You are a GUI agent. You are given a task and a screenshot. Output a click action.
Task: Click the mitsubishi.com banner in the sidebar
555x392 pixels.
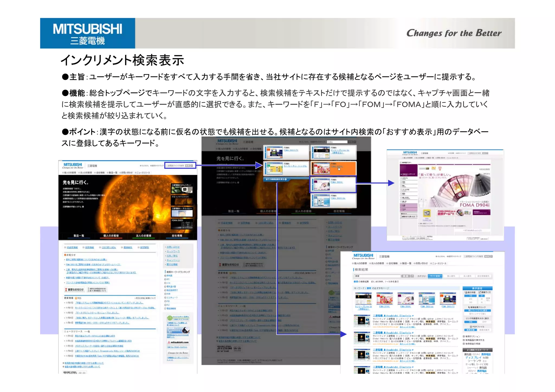click(x=178, y=342)
